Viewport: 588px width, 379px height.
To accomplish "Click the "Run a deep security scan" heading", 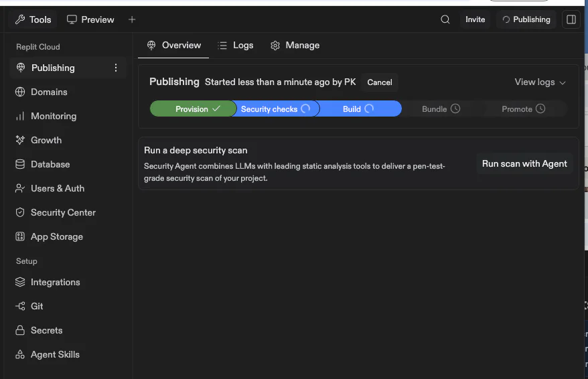I will 196,150.
